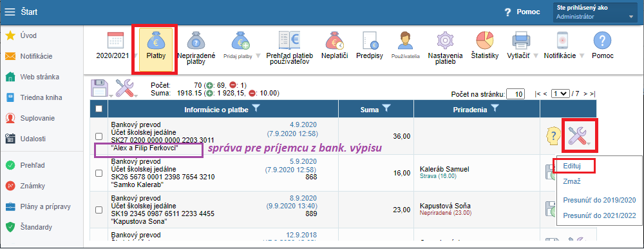Screen dimensions: 644x249
Task: Click the Strava (16.00) assignment label
Action: [x=438, y=175]
